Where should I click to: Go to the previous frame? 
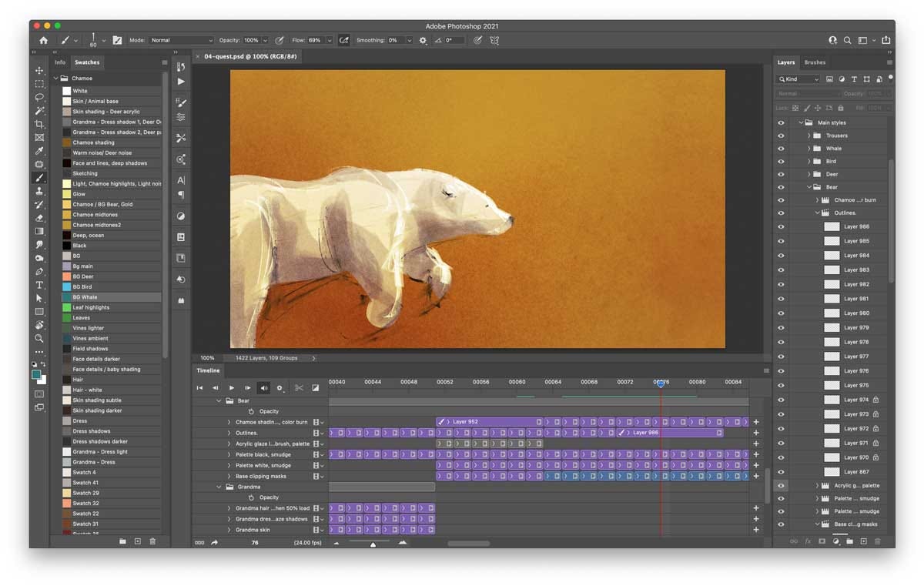215,388
